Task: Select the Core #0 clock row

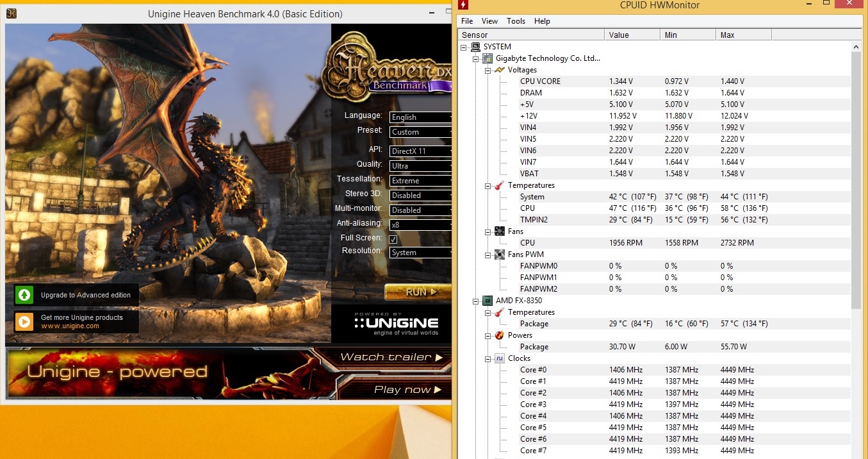Action: (685, 370)
